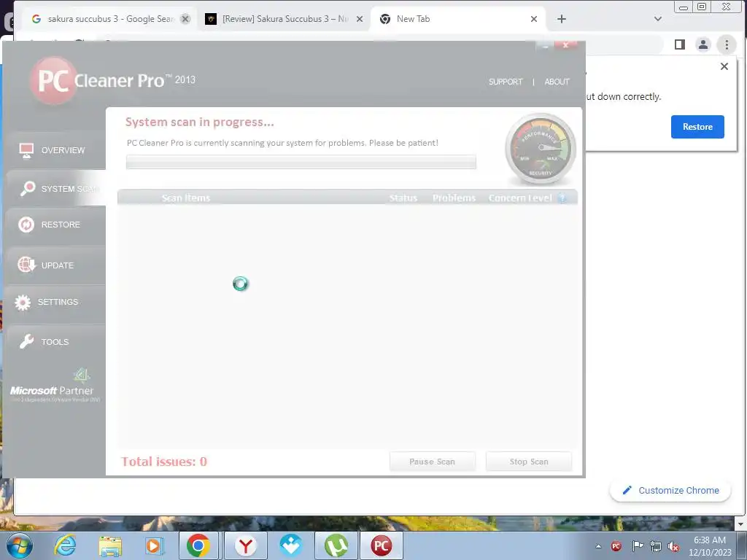Minimize the PC Cleaner Pro window
This screenshot has width=747, height=560.
tap(545, 45)
